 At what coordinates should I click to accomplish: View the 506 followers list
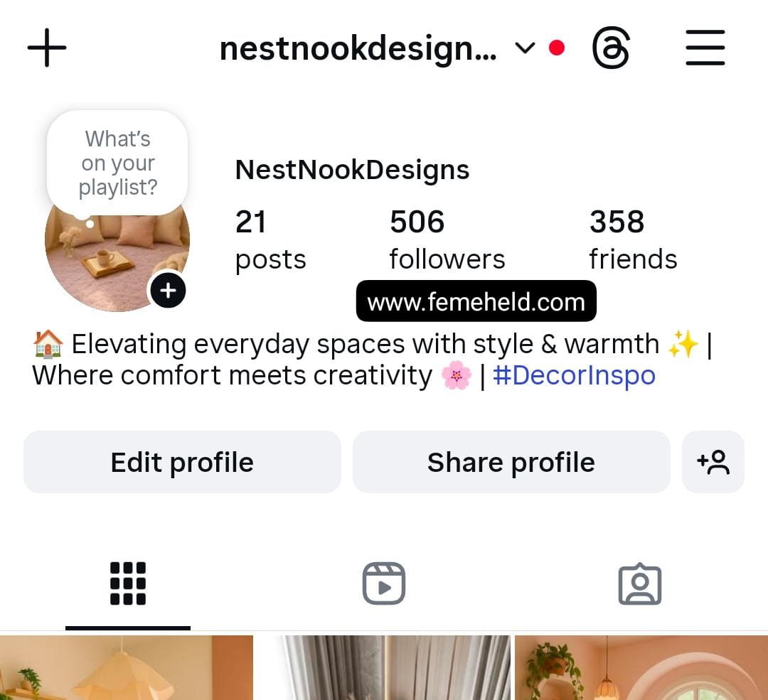[447, 239]
